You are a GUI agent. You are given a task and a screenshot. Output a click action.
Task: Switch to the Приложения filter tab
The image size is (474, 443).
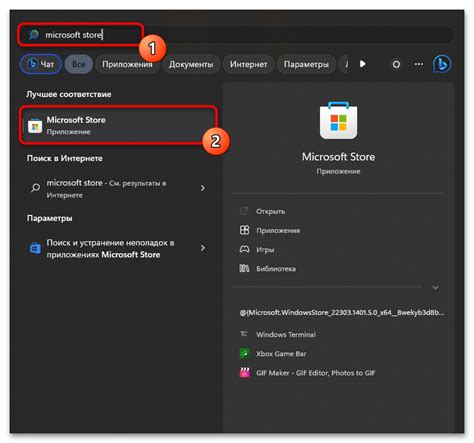point(127,64)
